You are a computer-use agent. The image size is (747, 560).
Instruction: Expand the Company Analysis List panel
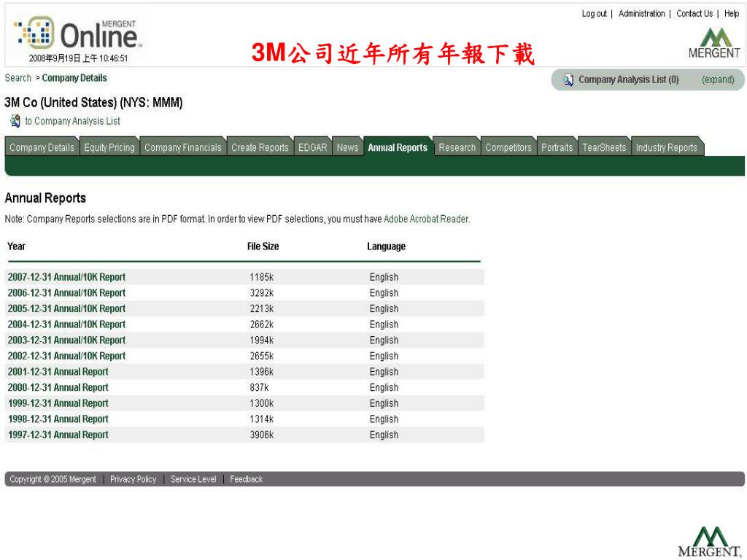[718, 79]
